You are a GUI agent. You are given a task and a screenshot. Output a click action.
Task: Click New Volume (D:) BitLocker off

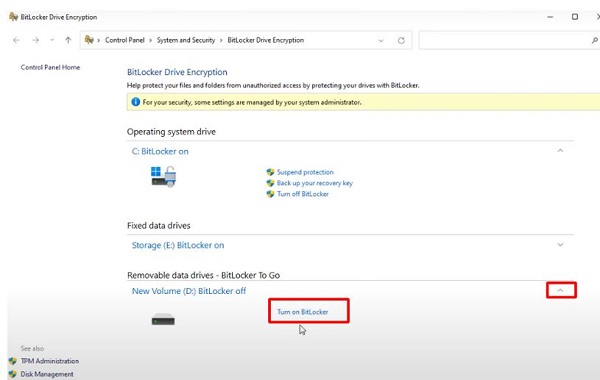pyautogui.click(x=189, y=291)
